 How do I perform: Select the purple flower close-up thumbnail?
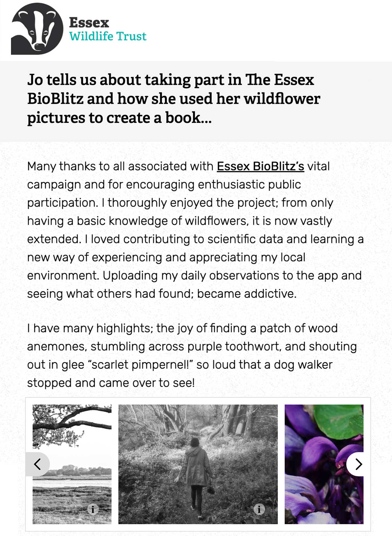[x=324, y=464]
